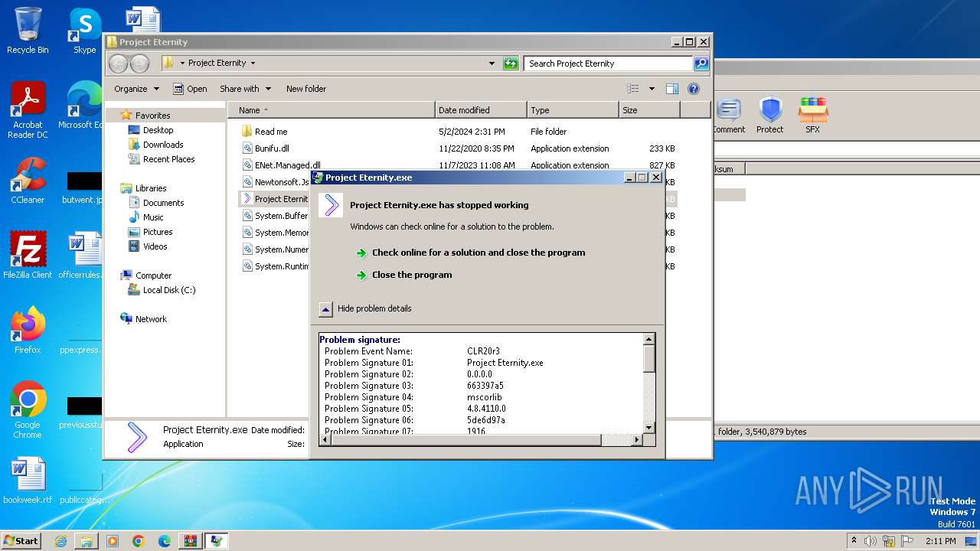Sort files by the Size column

click(649, 110)
